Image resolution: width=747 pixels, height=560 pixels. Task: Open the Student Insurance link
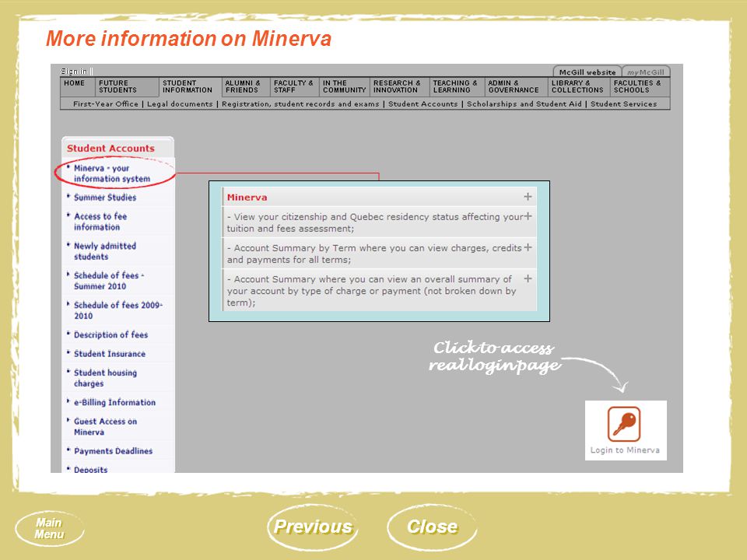point(110,354)
